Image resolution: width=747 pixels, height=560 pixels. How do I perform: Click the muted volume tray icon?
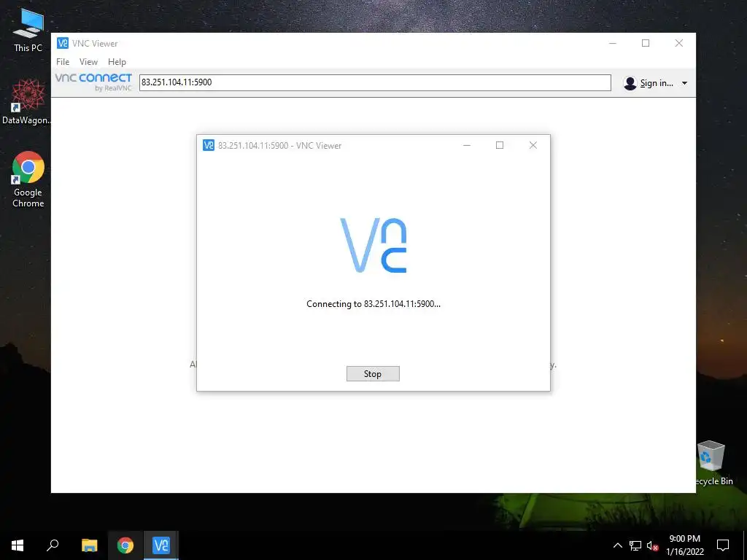[652, 545]
